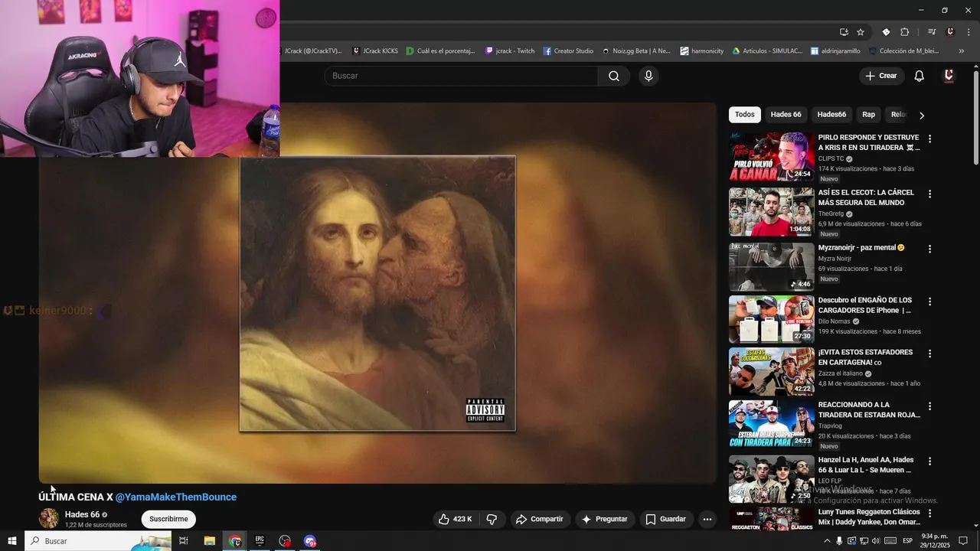The image size is (980, 551).
Task: Open Task View on the taskbar
Action: [x=184, y=541]
